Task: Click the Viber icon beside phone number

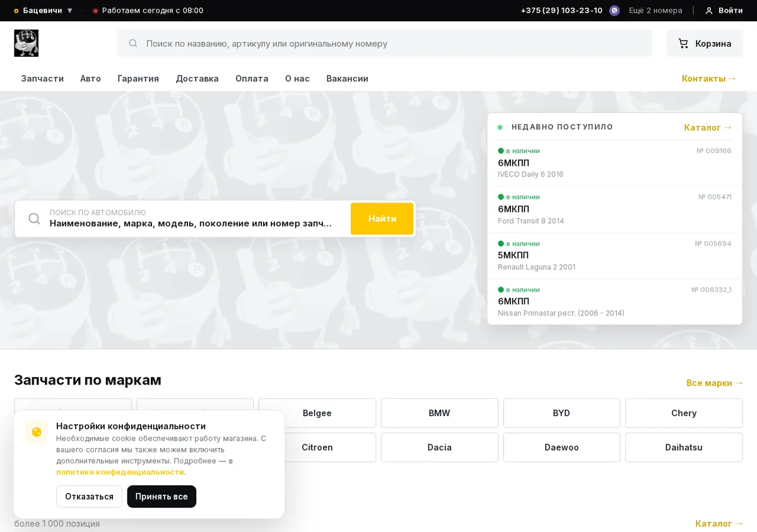Action: (614, 11)
